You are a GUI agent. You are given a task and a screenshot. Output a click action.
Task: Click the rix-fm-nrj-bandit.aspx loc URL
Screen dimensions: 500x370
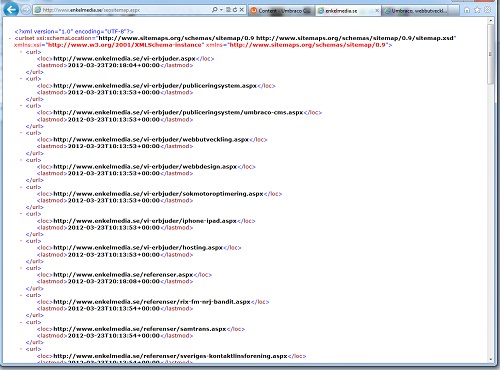(152, 302)
